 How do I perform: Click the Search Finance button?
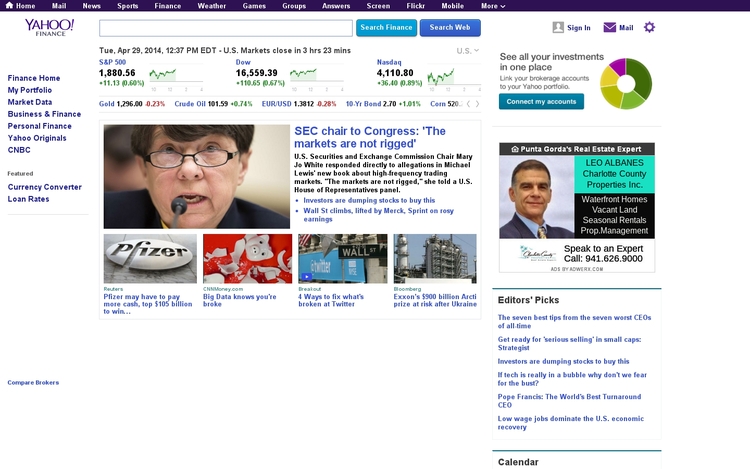click(386, 28)
